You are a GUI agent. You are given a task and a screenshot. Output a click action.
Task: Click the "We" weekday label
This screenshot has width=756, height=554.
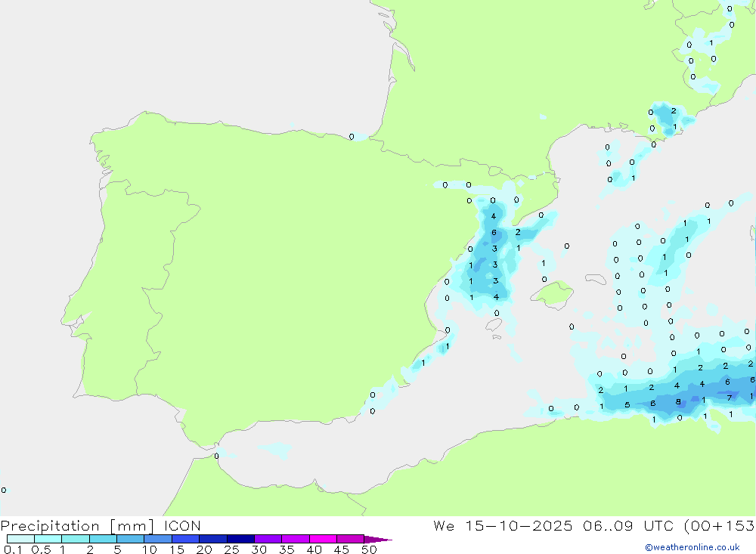tap(444, 525)
